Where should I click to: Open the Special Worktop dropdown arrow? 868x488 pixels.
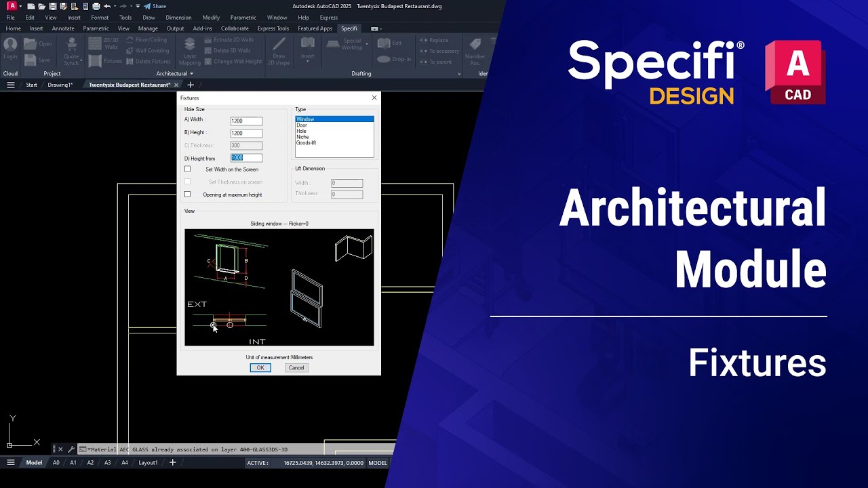point(367,44)
